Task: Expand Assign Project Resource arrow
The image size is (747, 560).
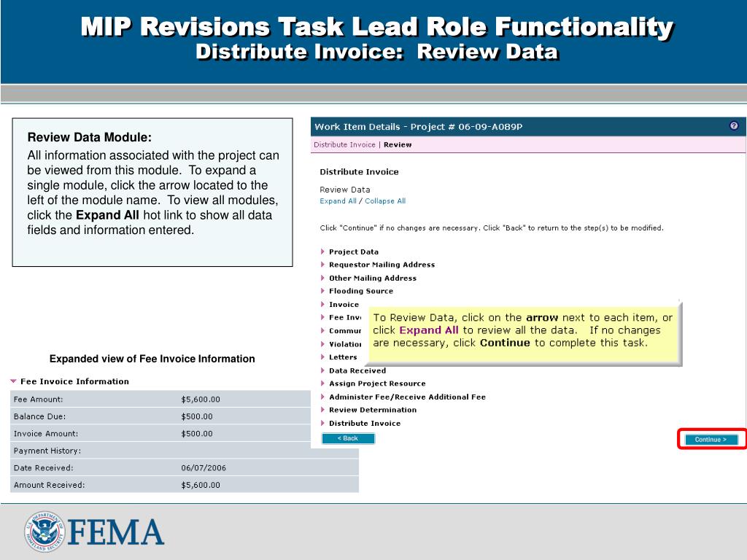Action: 322,383
